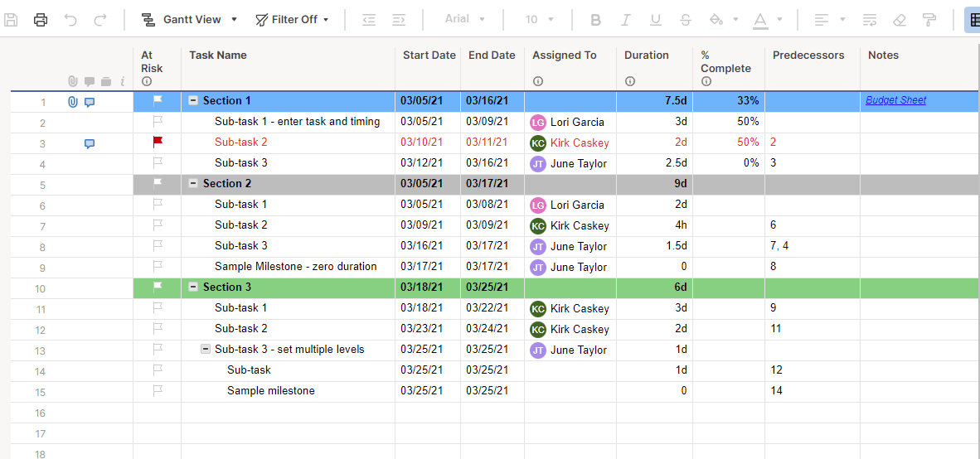980x459 pixels.
Task: Select the Predecessors column header
Action: pyautogui.click(x=808, y=56)
